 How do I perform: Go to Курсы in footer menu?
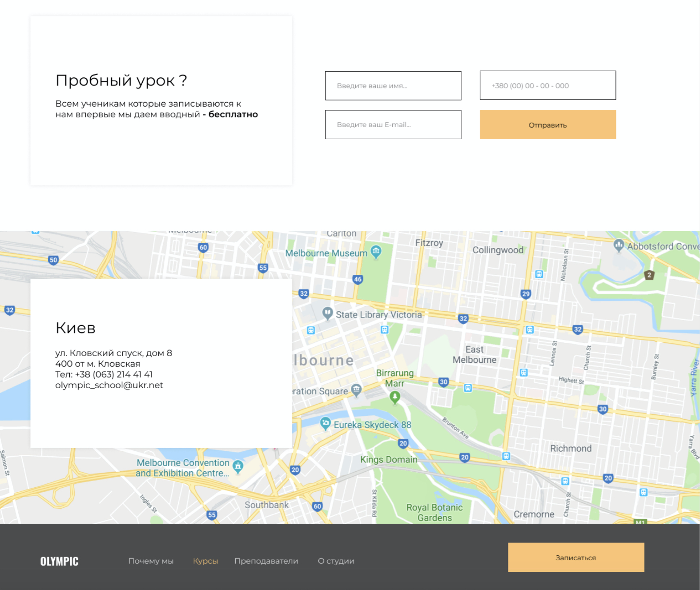(x=205, y=561)
